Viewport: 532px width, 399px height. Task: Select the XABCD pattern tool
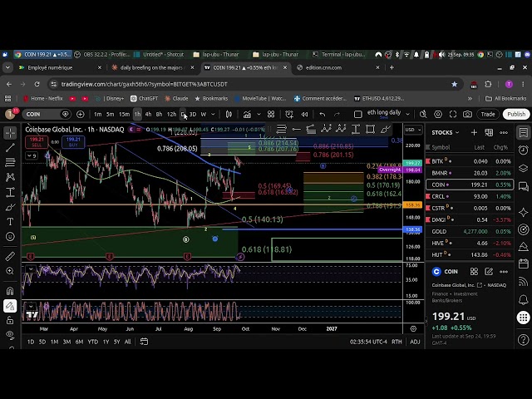pyautogui.click(x=10, y=177)
